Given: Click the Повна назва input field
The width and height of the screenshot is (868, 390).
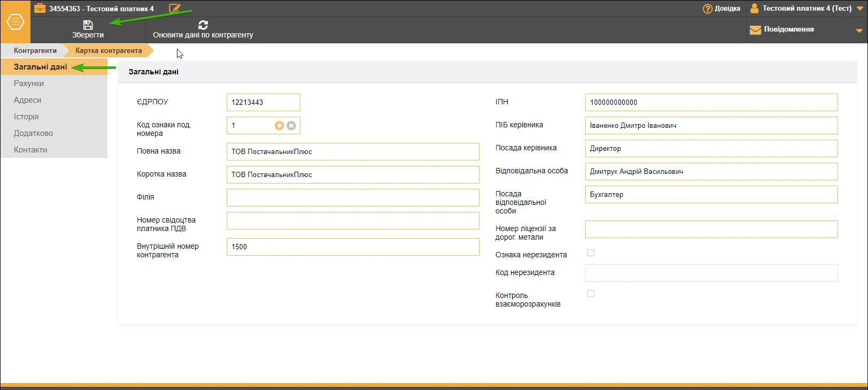Looking at the screenshot, I should pos(353,151).
